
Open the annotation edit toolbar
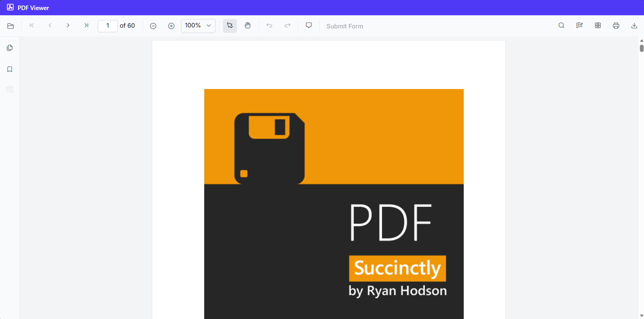tap(579, 26)
